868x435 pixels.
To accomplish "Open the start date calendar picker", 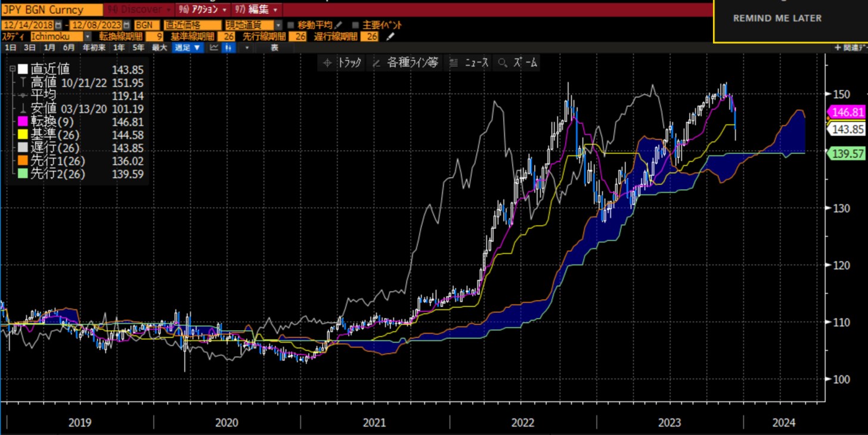I will pyautogui.click(x=58, y=25).
